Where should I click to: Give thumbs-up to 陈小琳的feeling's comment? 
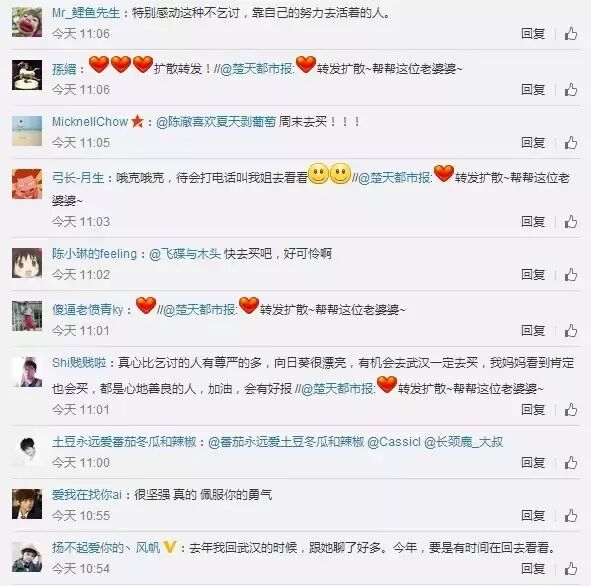coord(571,275)
